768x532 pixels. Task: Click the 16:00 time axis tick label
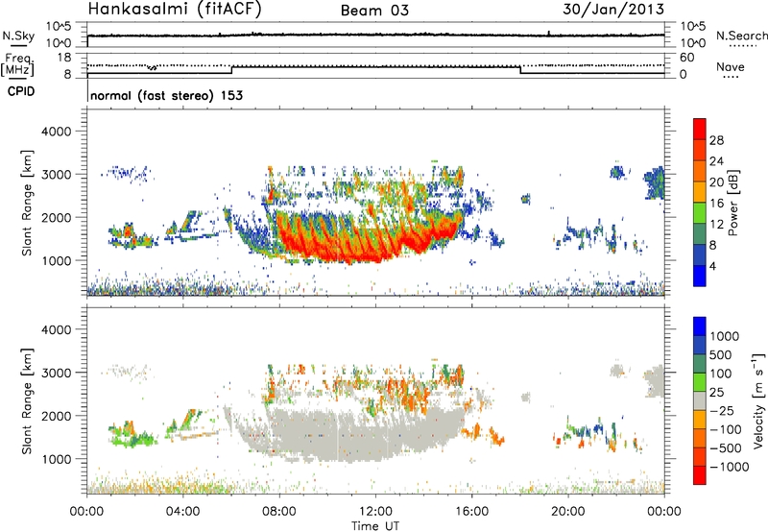[x=471, y=512]
